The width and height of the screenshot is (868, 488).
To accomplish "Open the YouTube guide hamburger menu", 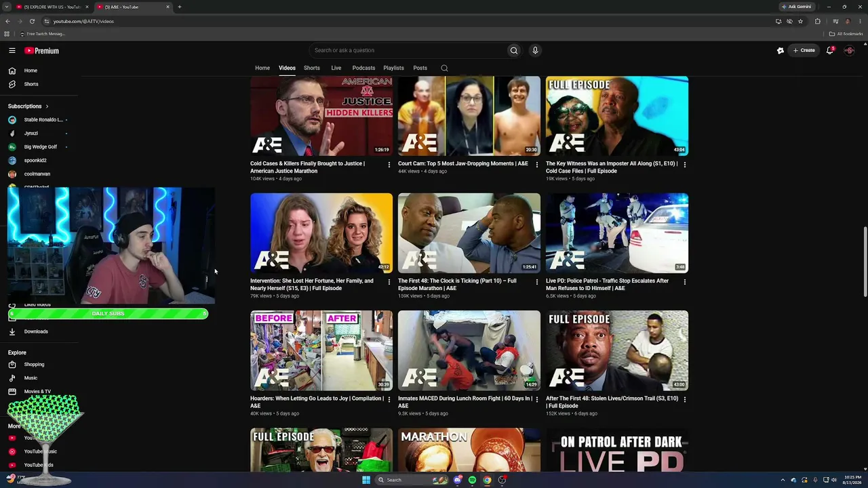I will click(x=12, y=50).
